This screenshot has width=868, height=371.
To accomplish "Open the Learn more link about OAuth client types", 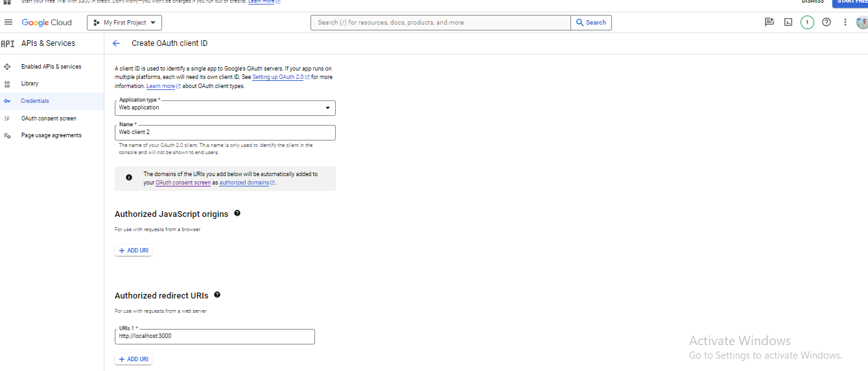I will tap(163, 86).
